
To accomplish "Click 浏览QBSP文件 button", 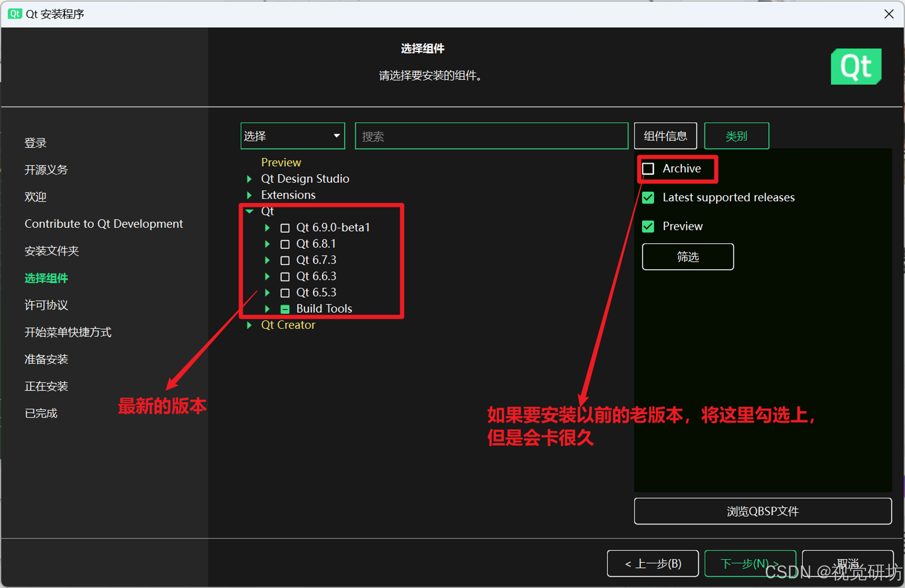I will [x=762, y=511].
